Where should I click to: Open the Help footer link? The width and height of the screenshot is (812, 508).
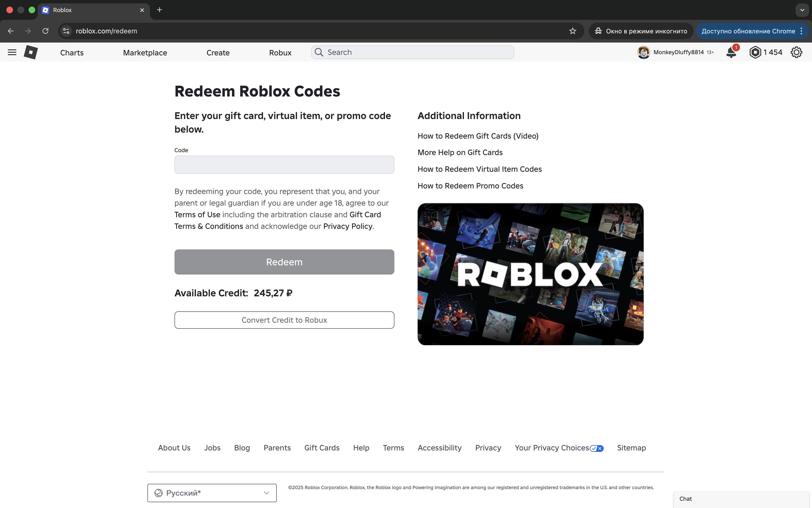[x=361, y=448]
